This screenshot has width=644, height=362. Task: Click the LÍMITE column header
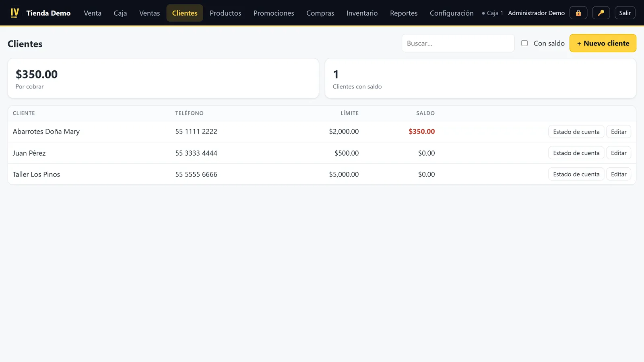click(349, 113)
